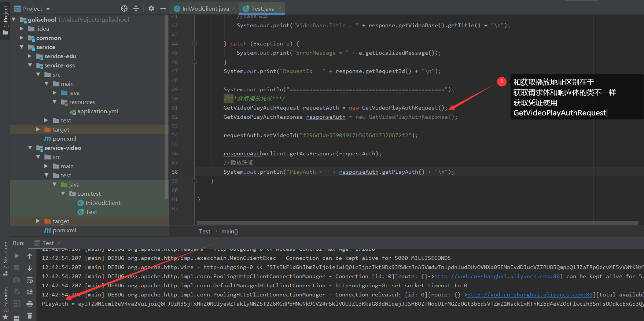Viewport: 644px width, 321px height.
Task: Open the 1: Project side tool tab
Action: 5,20
